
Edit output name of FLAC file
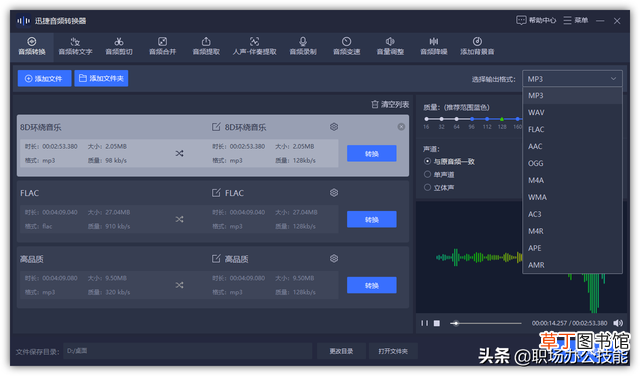tap(216, 193)
